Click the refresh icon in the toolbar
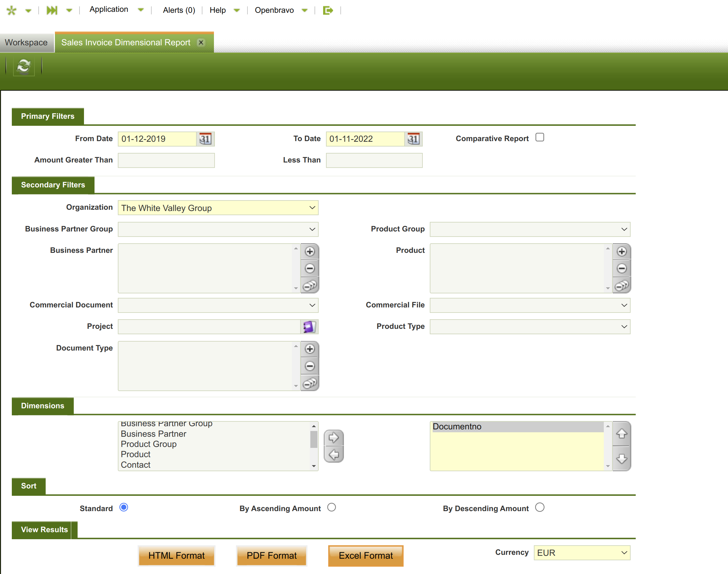 pos(24,66)
